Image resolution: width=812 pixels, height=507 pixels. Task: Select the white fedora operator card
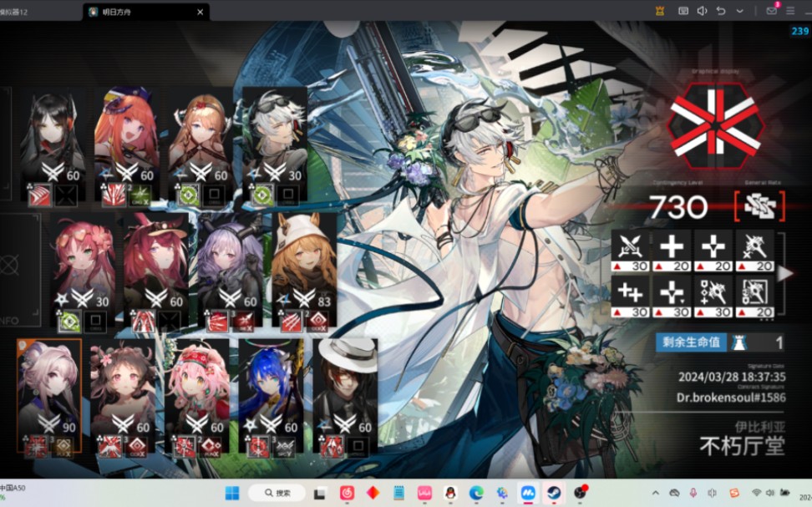345,398
